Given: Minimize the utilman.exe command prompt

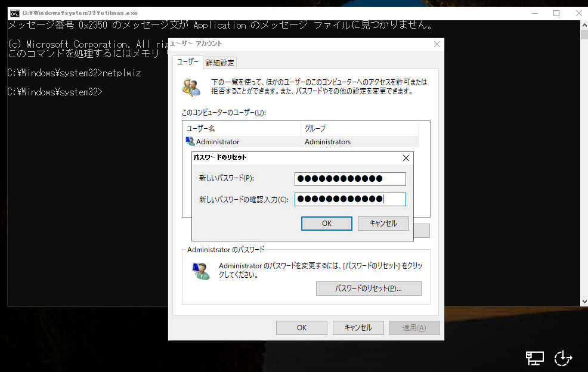Looking at the screenshot, I should click(x=535, y=13).
